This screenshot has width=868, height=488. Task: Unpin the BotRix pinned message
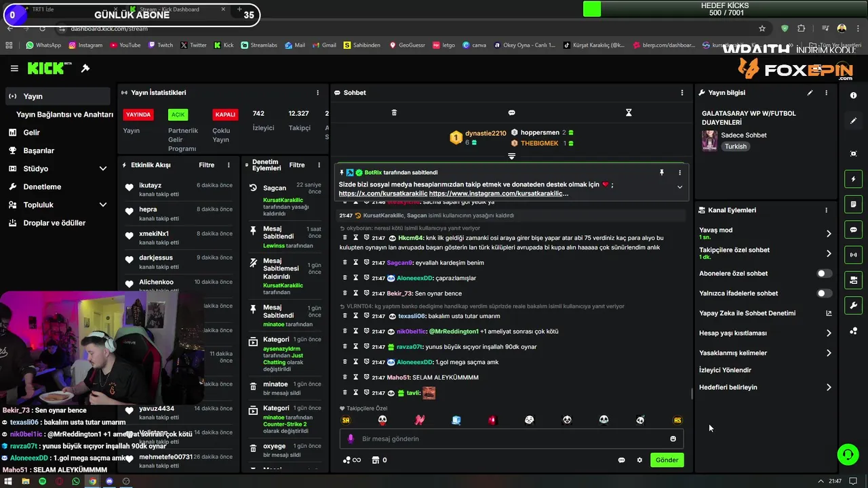[662, 173]
